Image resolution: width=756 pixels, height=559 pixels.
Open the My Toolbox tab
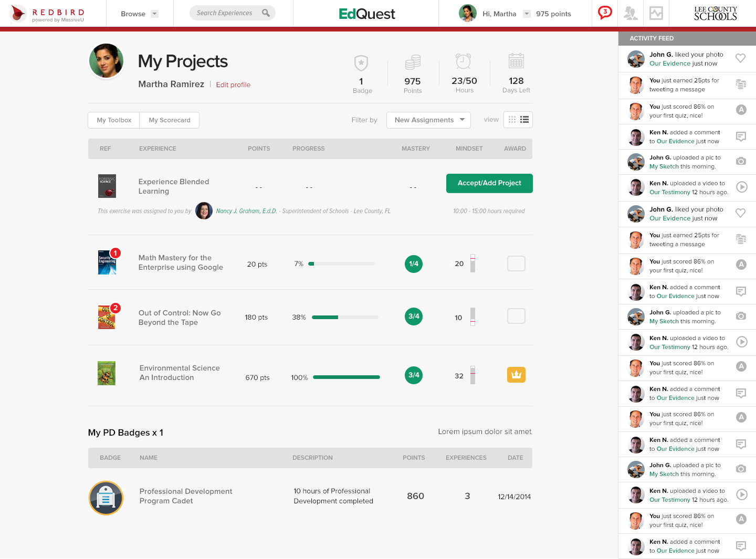pos(114,120)
